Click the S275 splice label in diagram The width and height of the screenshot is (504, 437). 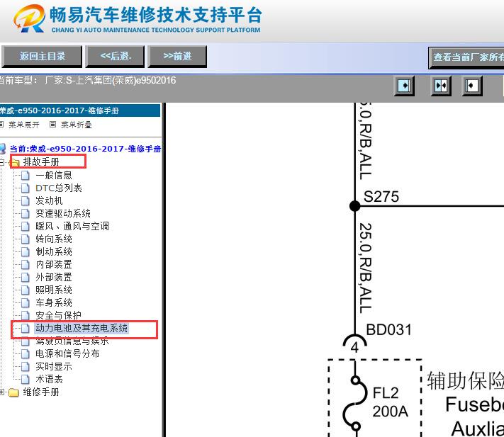[x=381, y=196]
